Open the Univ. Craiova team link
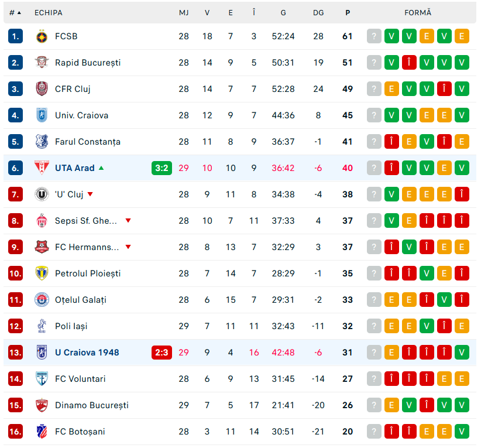Image resolution: width=481 pixels, height=448 pixels. tap(81, 115)
